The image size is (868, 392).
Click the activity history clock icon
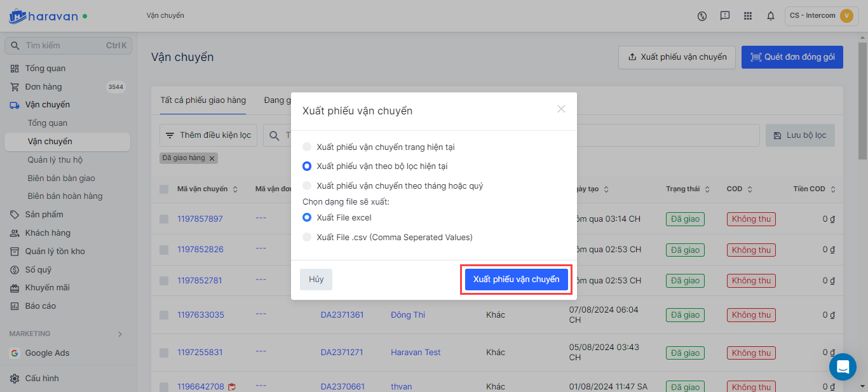click(x=702, y=16)
